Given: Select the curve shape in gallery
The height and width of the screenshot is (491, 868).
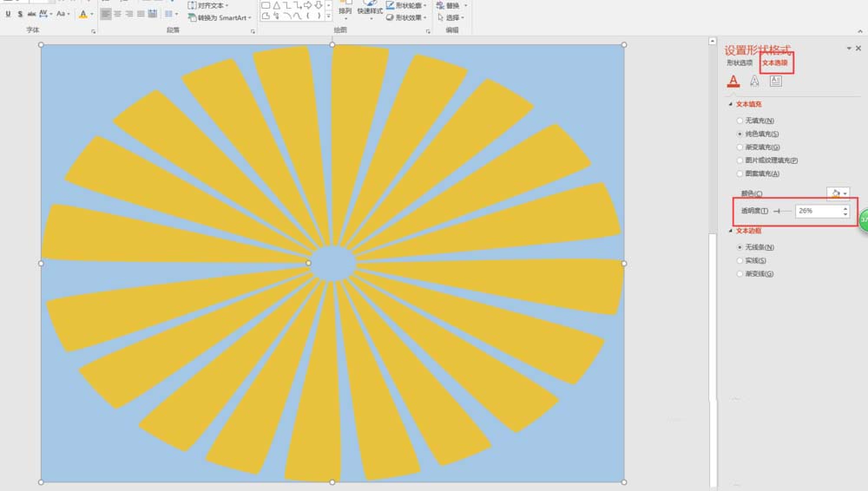Looking at the screenshot, I should pos(297,16).
